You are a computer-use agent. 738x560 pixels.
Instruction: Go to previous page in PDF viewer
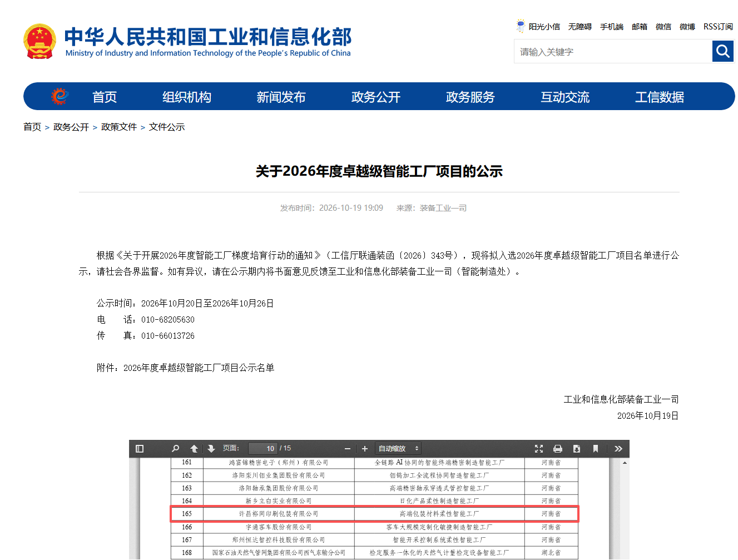(x=194, y=449)
